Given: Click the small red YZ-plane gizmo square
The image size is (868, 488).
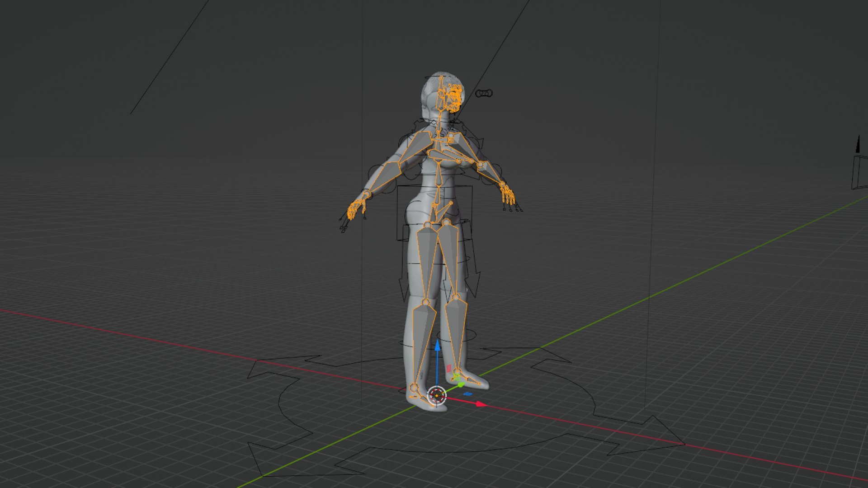Looking at the screenshot, I should pos(448,369).
